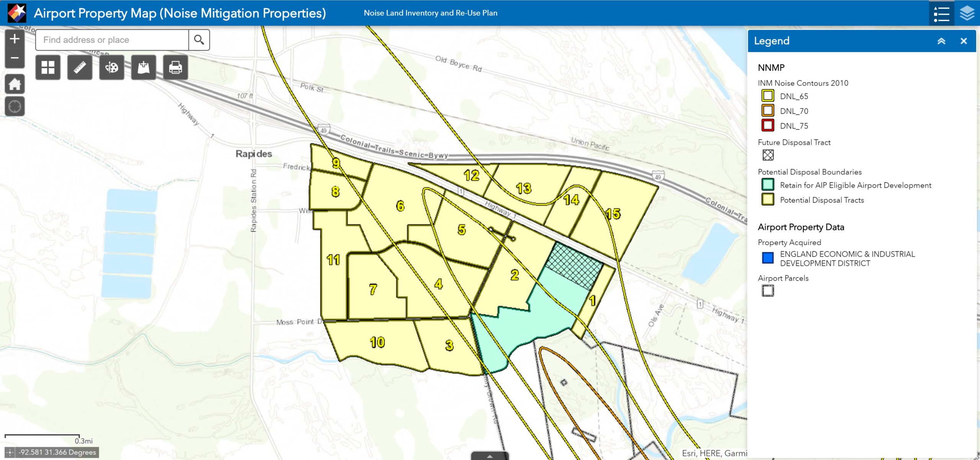Collapse the Legend panel with double chevron
This screenshot has height=460, width=980.
tap(941, 41)
